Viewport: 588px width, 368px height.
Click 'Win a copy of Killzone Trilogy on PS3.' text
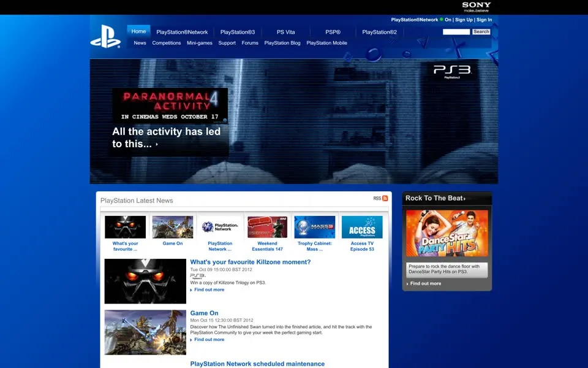click(x=228, y=283)
